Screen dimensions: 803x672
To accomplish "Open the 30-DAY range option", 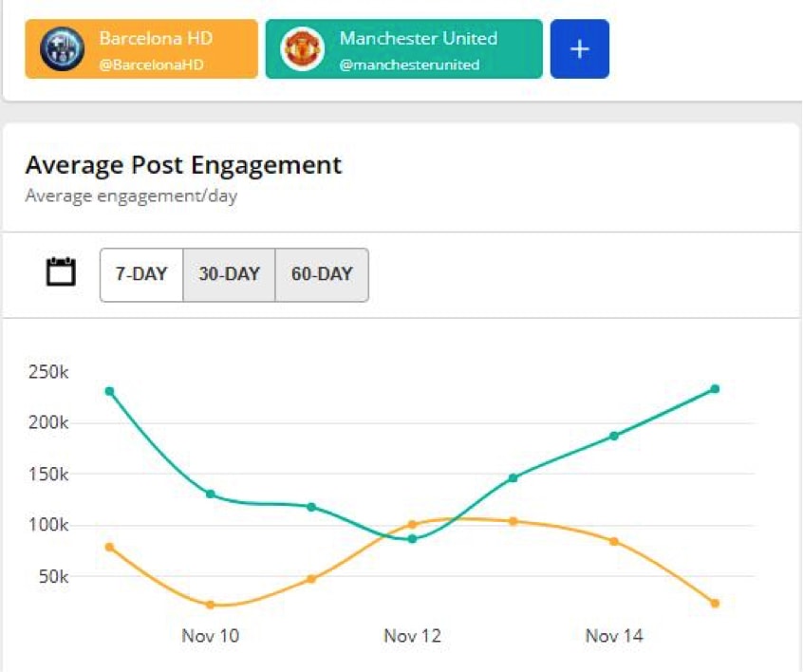I will pyautogui.click(x=228, y=273).
